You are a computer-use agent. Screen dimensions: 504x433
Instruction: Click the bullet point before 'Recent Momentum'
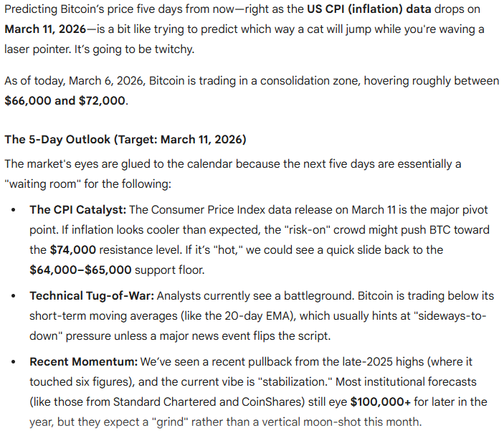point(13,362)
